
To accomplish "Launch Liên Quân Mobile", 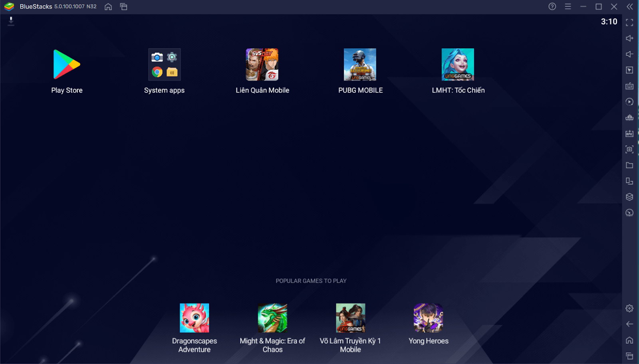I will [262, 65].
